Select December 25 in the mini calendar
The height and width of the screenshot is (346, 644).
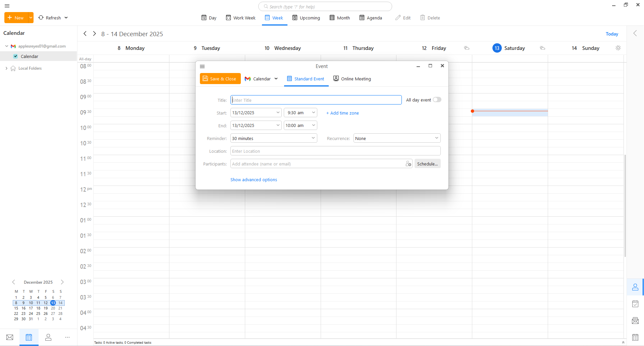pyautogui.click(x=38, y=314)
